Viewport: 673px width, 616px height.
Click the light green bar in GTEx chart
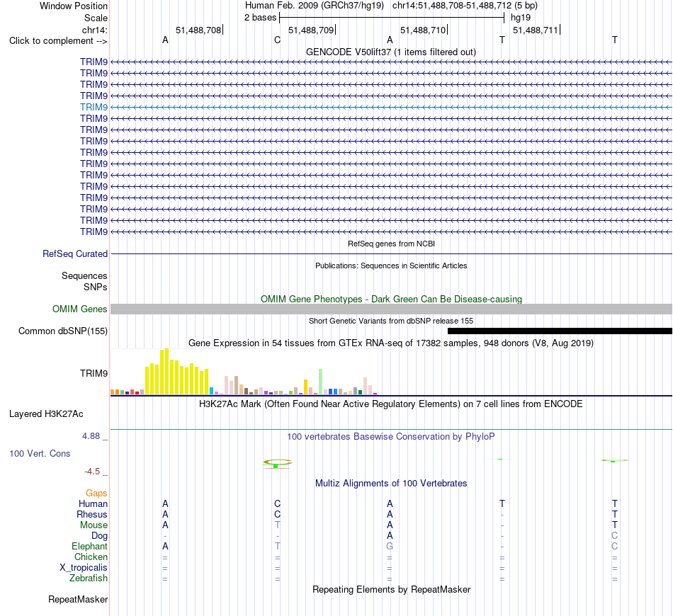(321, 382)
